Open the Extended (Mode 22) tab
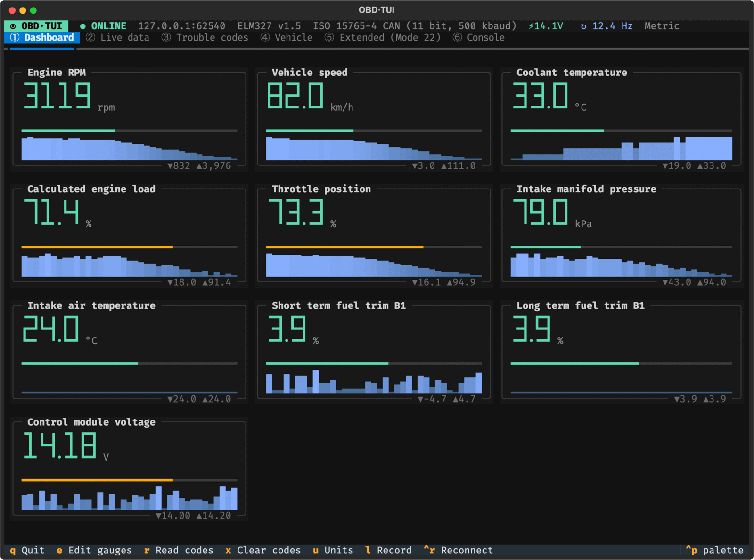Image resolution: width=754 pixels, height=560 pixels. coord(383,38)
